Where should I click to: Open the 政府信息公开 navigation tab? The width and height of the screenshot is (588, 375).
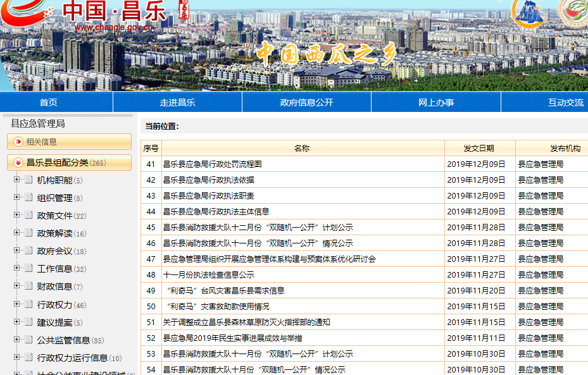tap(306, 102)
